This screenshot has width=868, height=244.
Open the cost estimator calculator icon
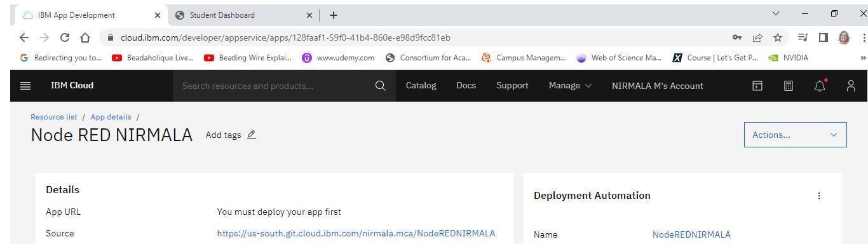[789, 86]
